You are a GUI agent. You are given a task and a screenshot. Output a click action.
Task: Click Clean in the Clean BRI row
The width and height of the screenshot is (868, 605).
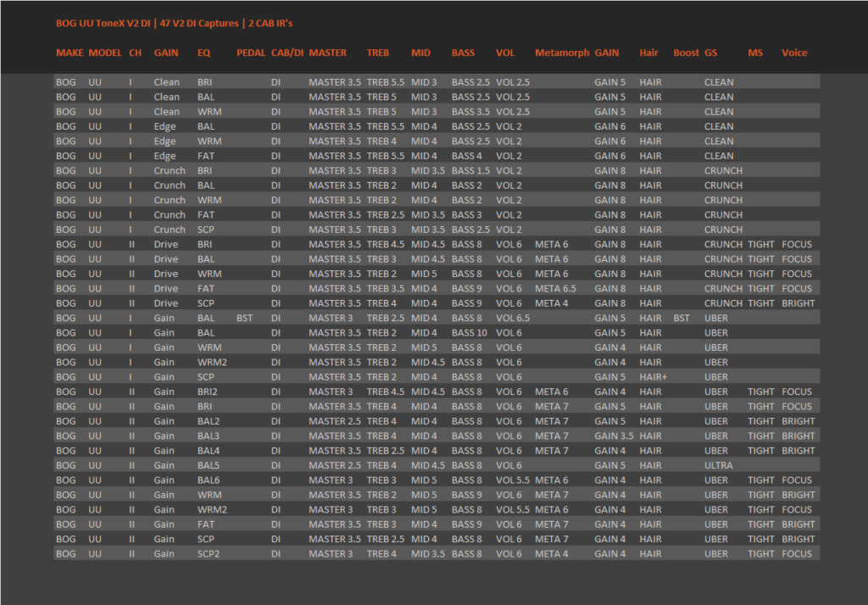[167, 82]
